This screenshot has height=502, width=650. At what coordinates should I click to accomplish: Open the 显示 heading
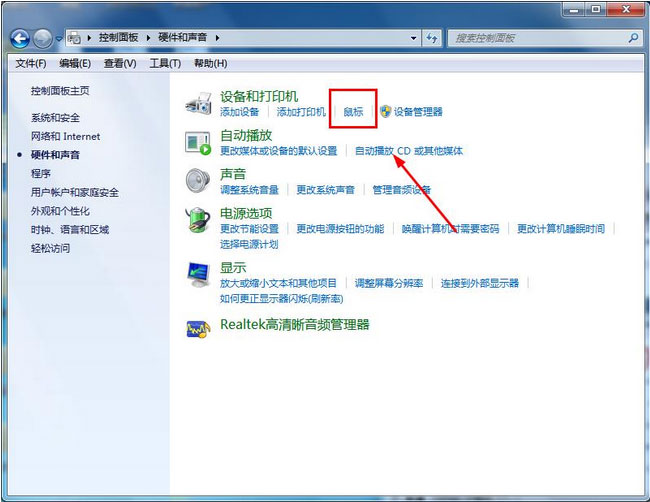coord(233,268)
